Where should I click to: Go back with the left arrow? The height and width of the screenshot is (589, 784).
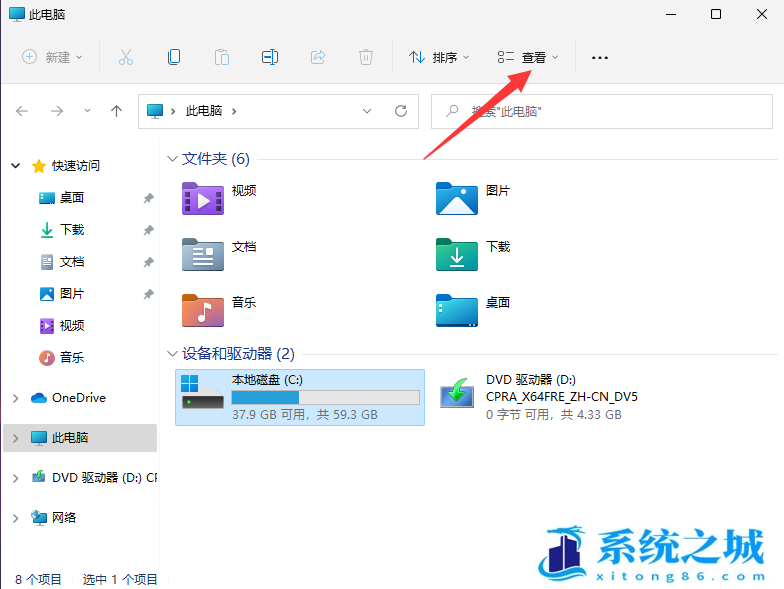[x=22, y=111]
